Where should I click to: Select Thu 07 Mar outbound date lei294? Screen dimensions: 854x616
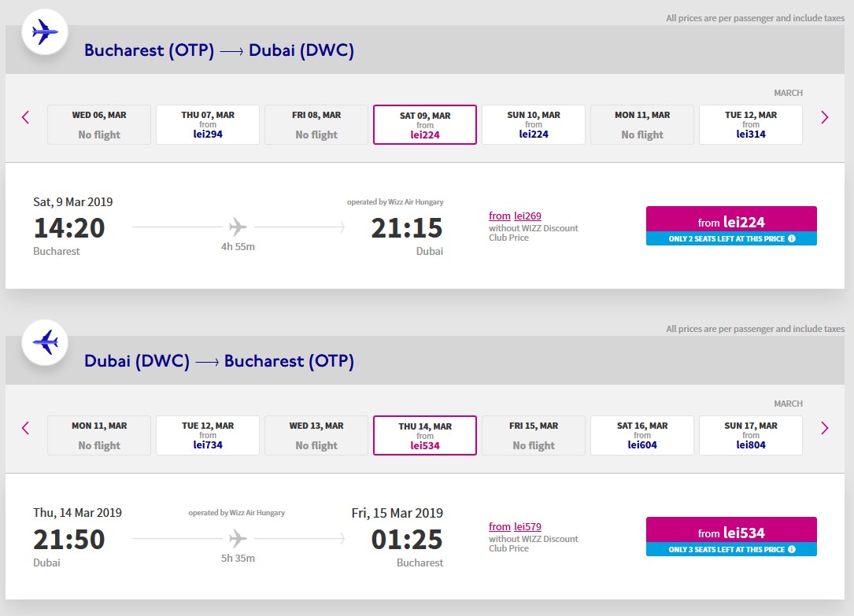[x=208, y=124]
